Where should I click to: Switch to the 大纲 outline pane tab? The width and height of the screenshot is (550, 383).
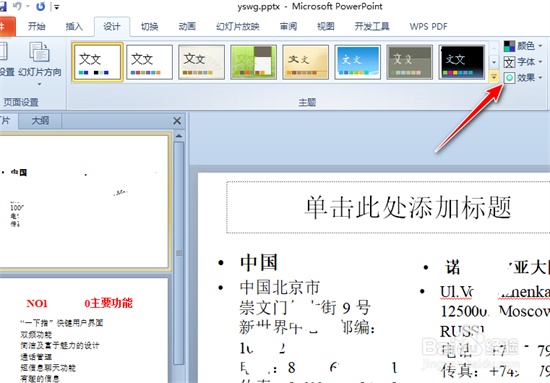[40, 121]
